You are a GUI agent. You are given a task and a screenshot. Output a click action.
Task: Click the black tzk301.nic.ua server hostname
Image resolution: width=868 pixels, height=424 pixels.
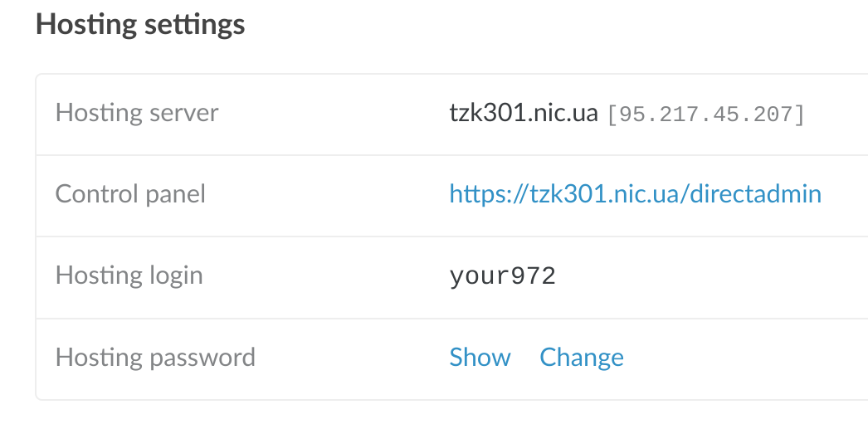tap(524, 113)
